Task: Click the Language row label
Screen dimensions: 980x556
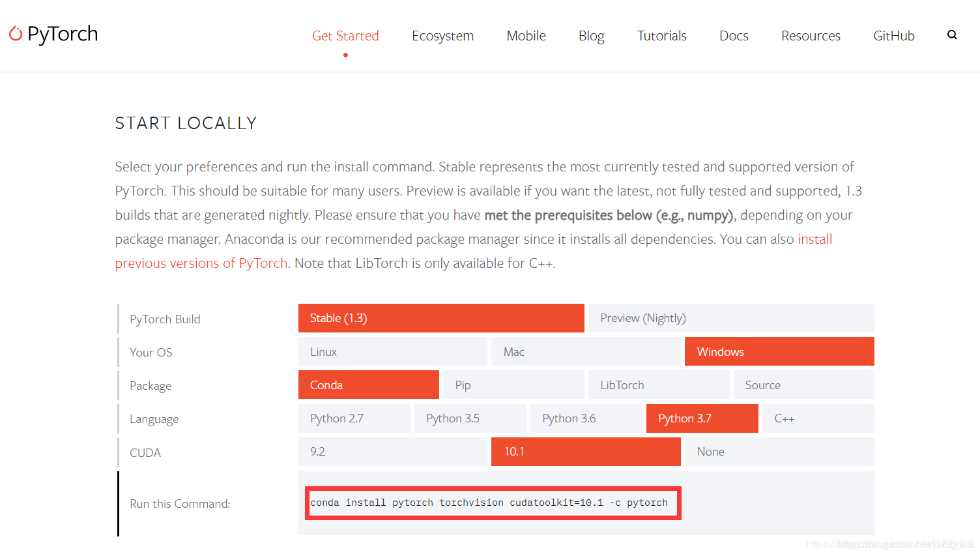Action: (x=154, y=419)
